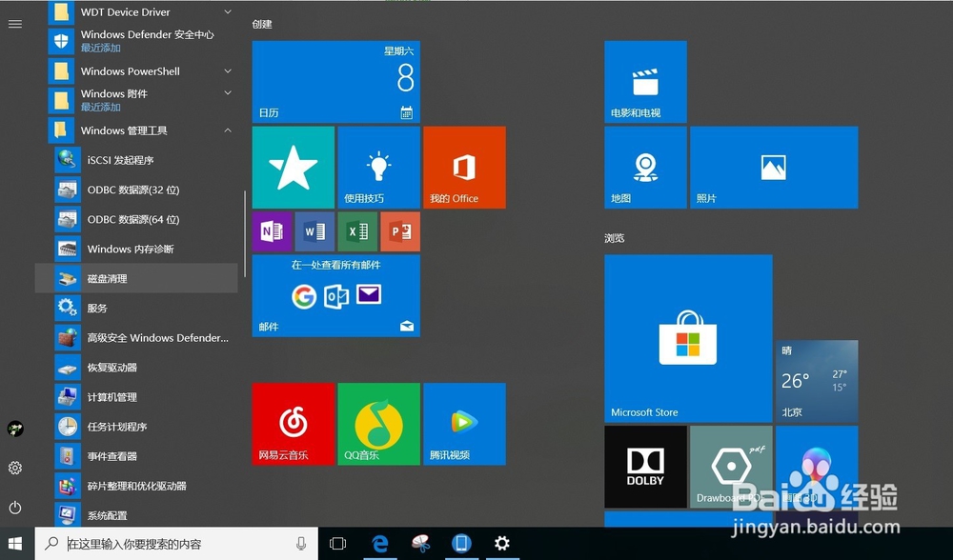Expand the WDT Device Driver folder
This screenshot has width=953, height=560.
pos(141,12)
